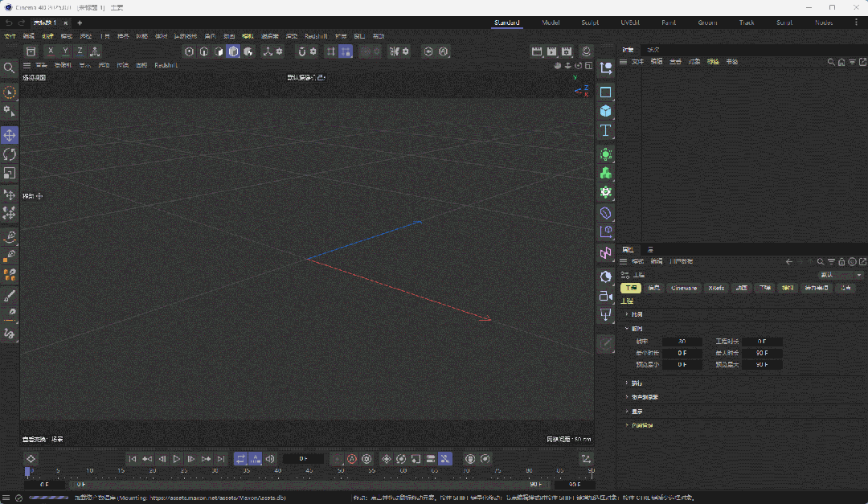Toggle the X-axis lock in the toolbar
The height and width of the screenshot is (504, 868).
coord(51,51)
